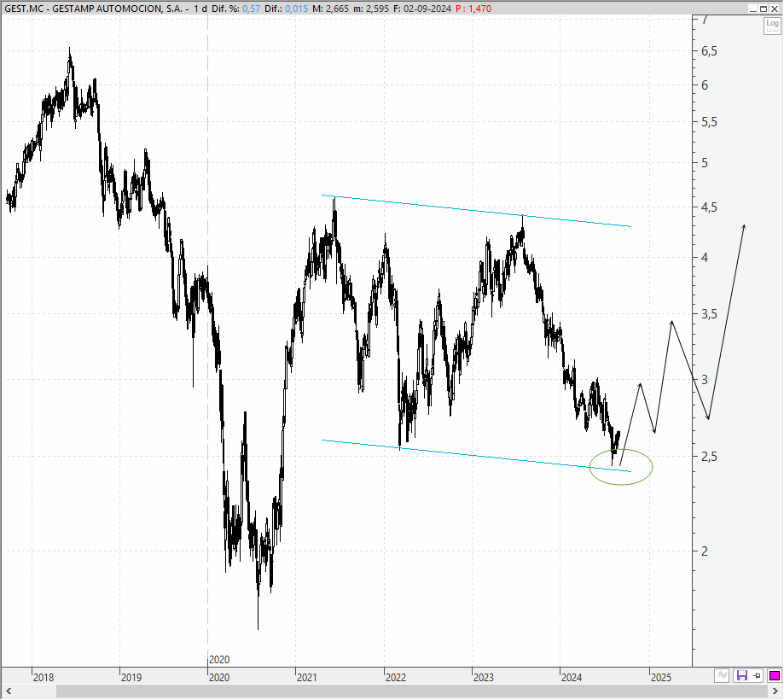Click the 2022 label on time axis
Image resolution: width=784 pixels, height=700 pixels.
(396, 678)
